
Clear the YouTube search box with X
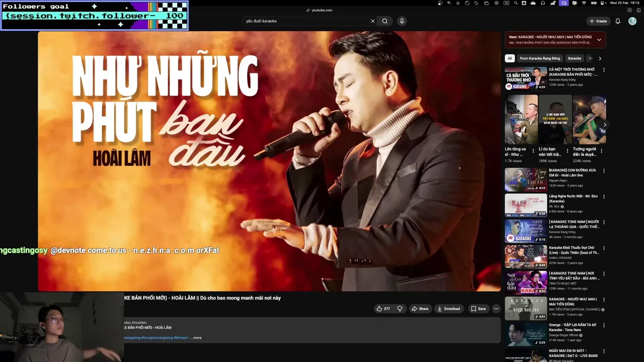pos(373,21)
